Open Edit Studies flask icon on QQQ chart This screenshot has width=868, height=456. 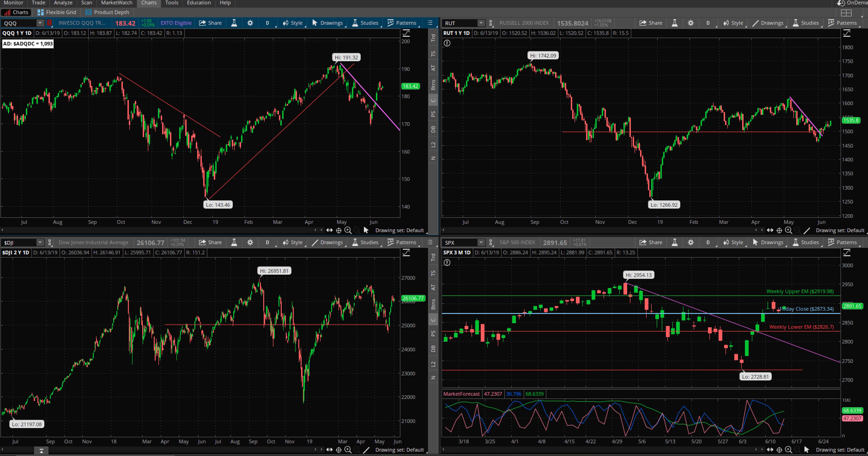[234, 23]
